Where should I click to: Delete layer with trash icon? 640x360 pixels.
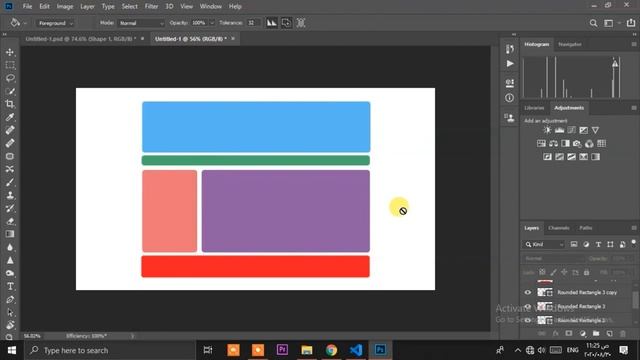pyautogui.click(x=622, y=333)
